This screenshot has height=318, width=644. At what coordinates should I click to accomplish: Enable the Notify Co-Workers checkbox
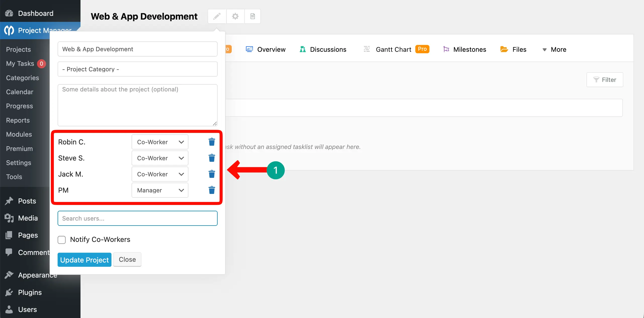click(x=61, y=240)
